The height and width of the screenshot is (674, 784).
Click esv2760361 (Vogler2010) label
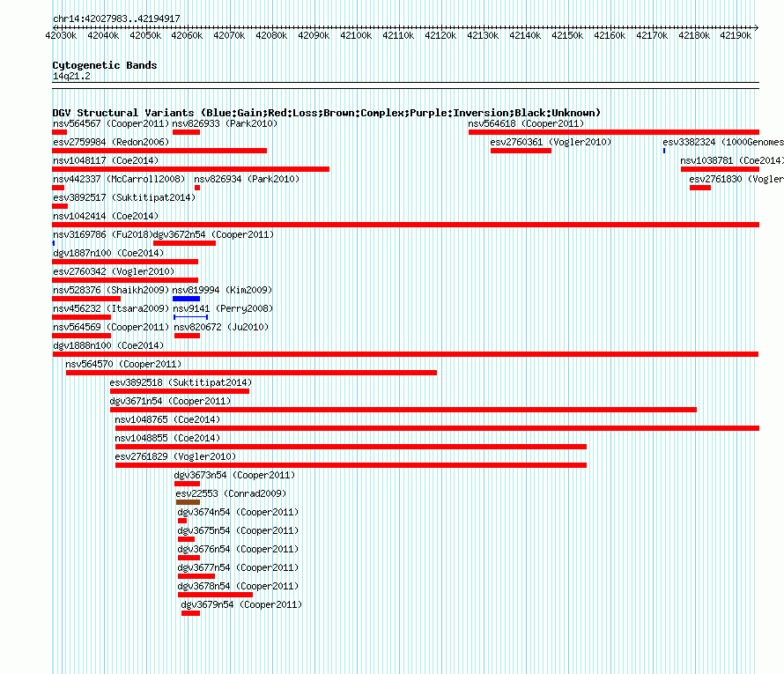point(551,142)
